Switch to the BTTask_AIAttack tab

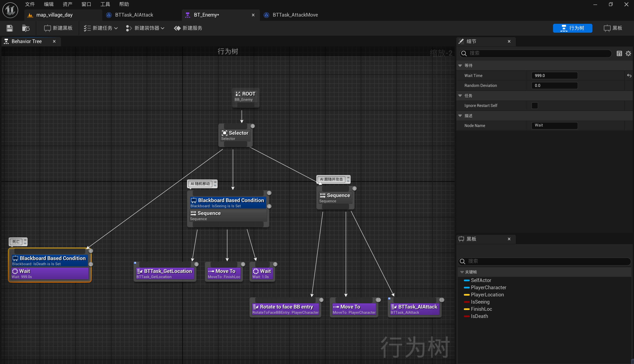point(134,15)
